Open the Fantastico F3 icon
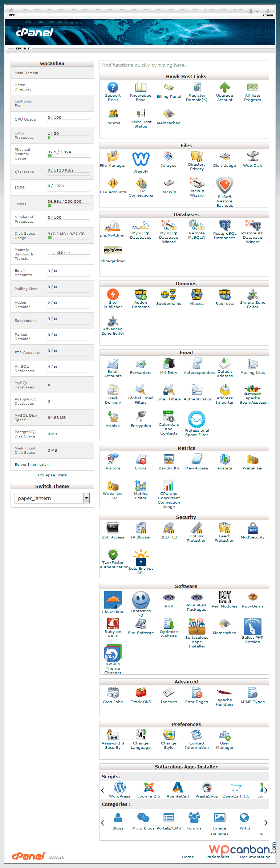Screen dimensions: 280x868 [x=141, y=600]
